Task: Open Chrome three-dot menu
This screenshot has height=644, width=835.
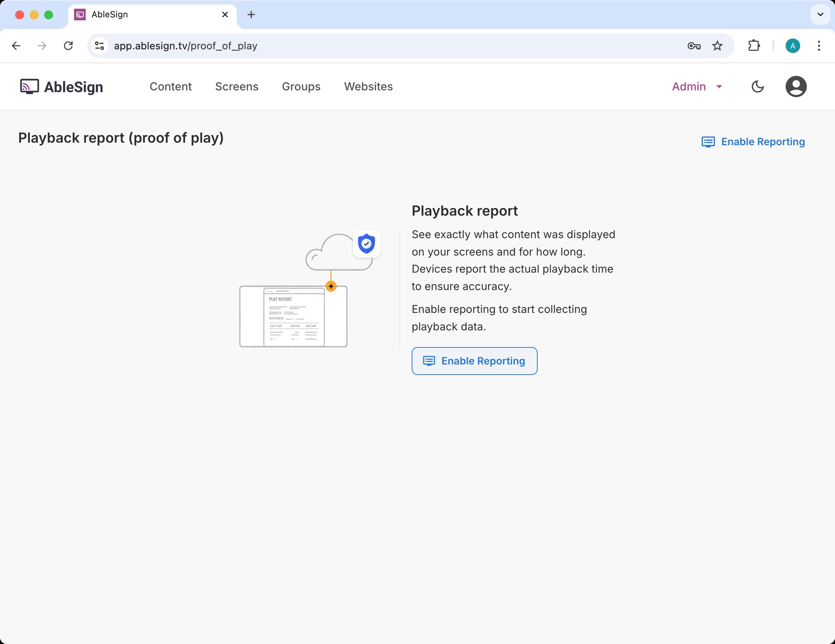Action: (x=819, y=46)
